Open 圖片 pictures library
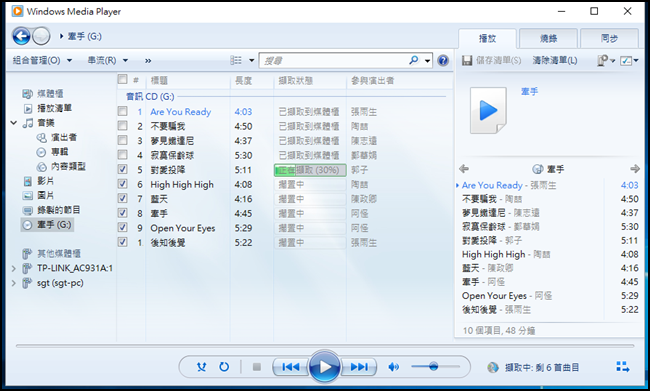 click(39, 195)
